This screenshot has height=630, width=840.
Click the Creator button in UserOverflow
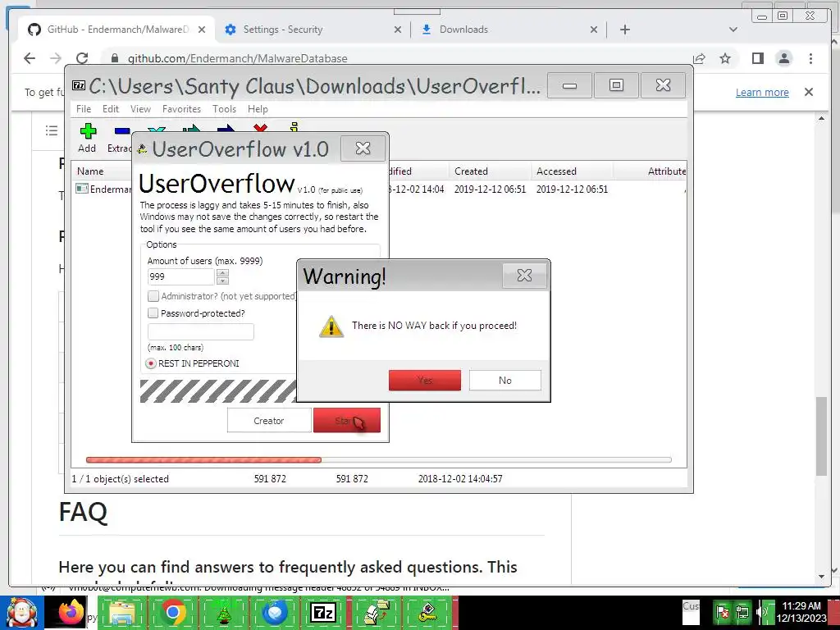coord(269,421)
